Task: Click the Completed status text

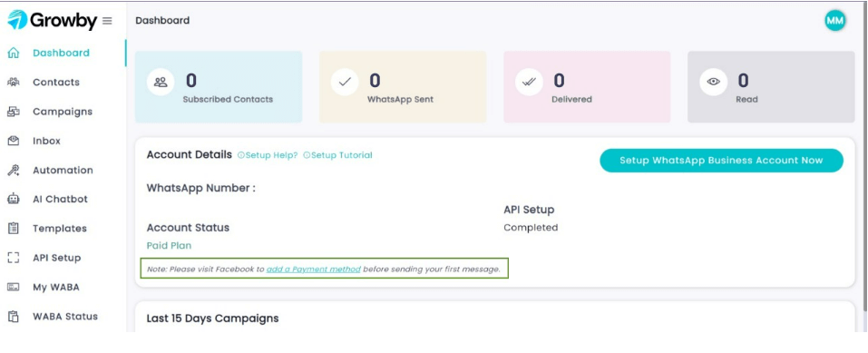Action: click(x=531, y=227)
